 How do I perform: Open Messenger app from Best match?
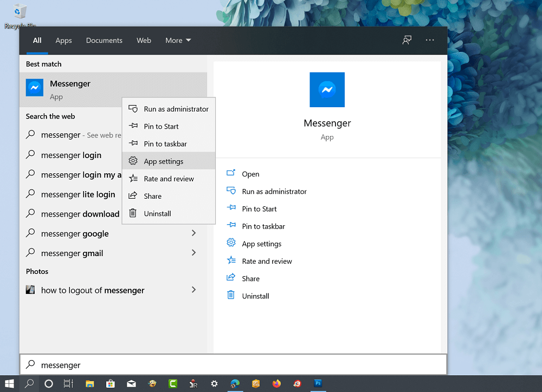point(113,90)
